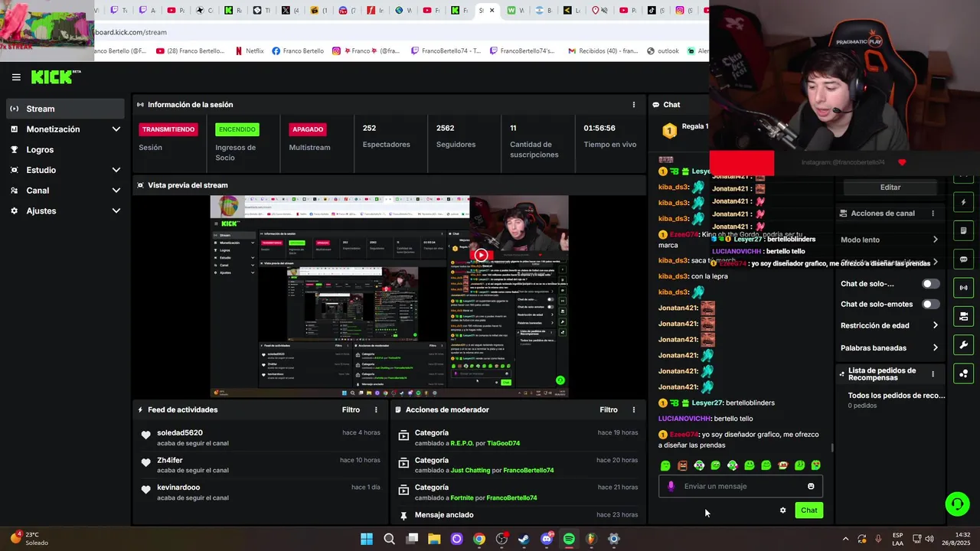Click the TRANSMITIENDO session status badge

pos(168,129)
